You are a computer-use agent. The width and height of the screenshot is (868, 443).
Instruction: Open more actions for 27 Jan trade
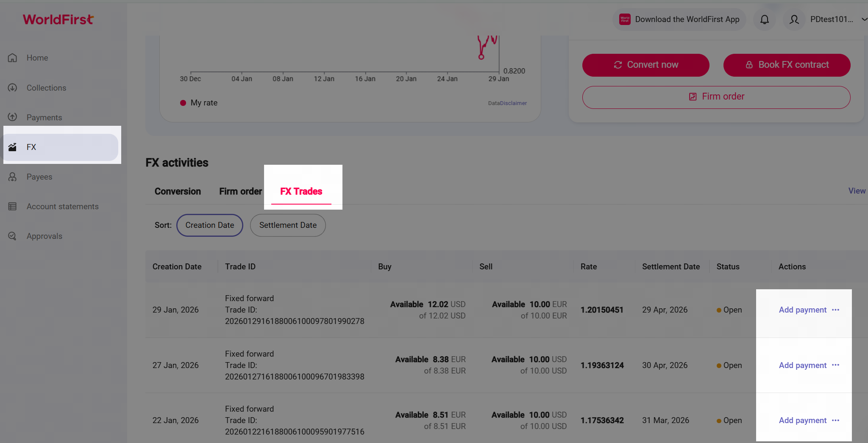835,365
